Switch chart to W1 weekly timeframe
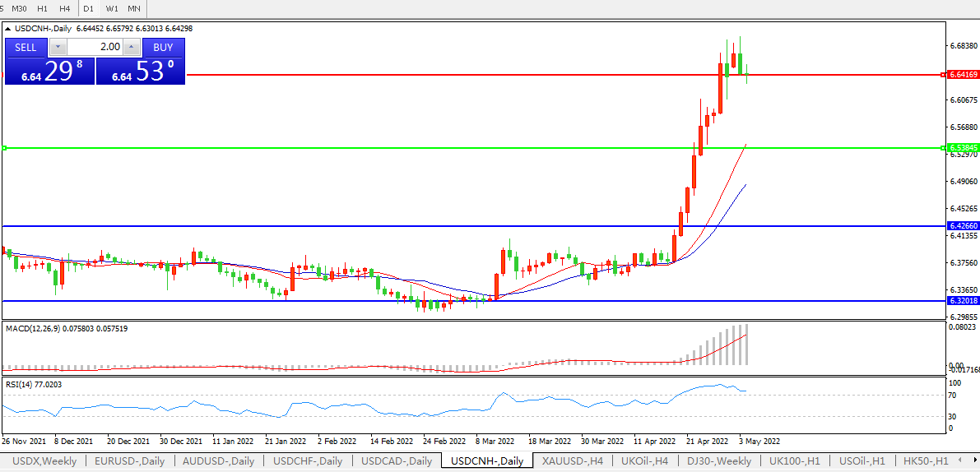 click(x=112, y=8)
